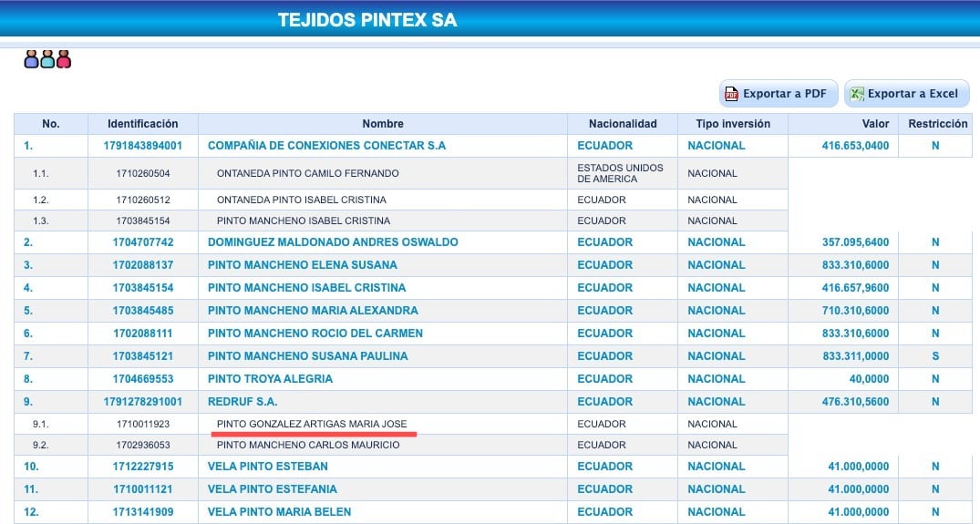Click identification 1712227915
Image resolution: width=980 pixels, height=524 pixels.
click(143, 467)
